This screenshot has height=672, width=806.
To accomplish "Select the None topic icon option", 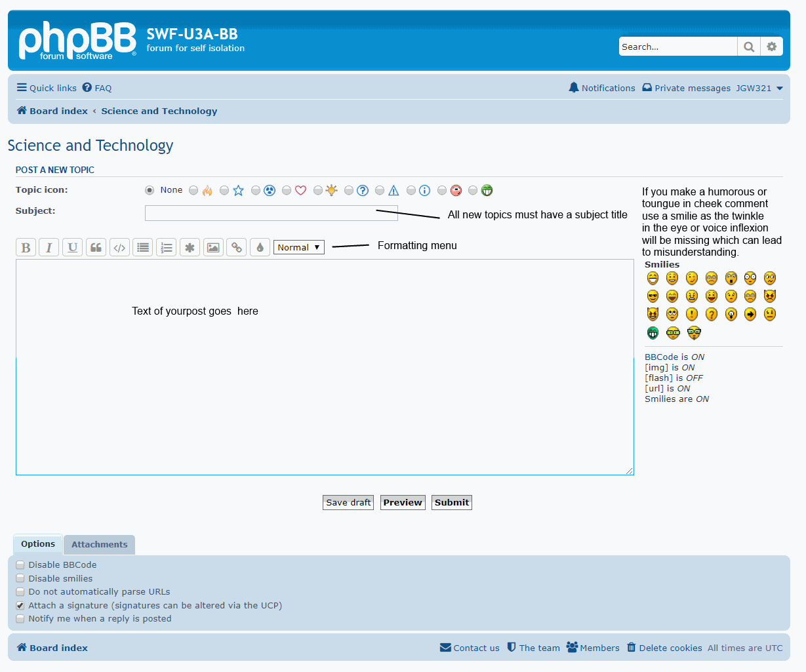I will 150,190.
